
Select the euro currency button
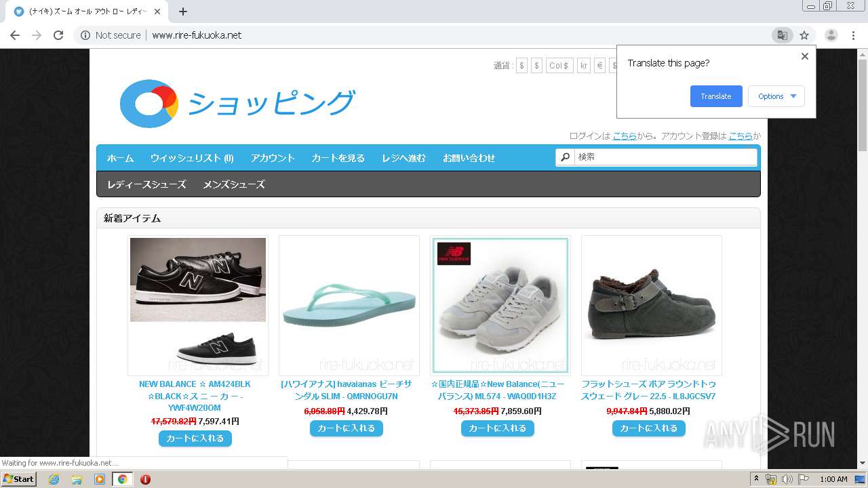point(600,66)
